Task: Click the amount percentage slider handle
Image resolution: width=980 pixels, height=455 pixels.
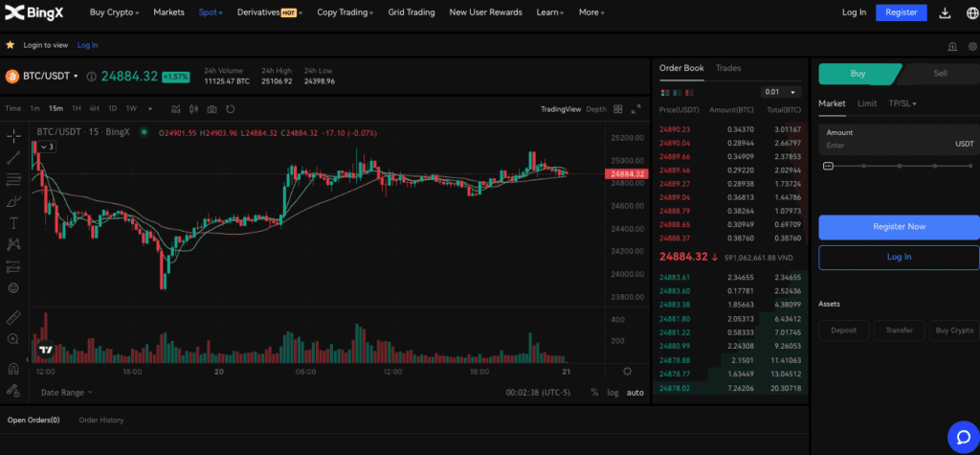Action: tap(828, 166)
